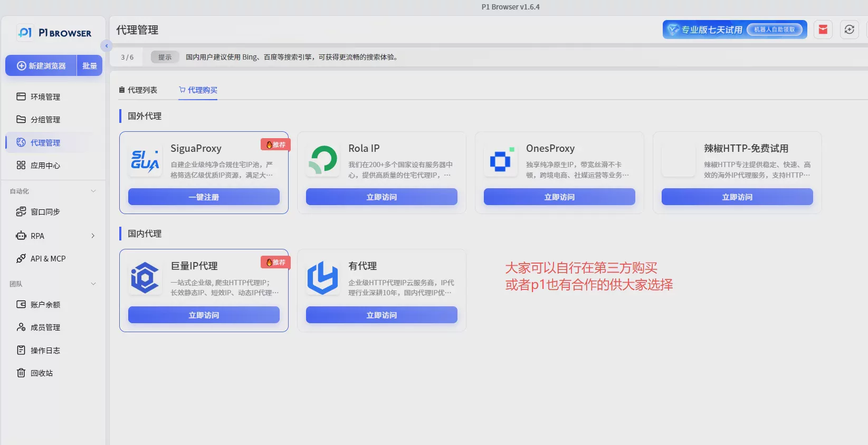Expand the RPA submenu arrow
Image resolution: width=868 pixels, height=445 pixels.
[93, 236]
